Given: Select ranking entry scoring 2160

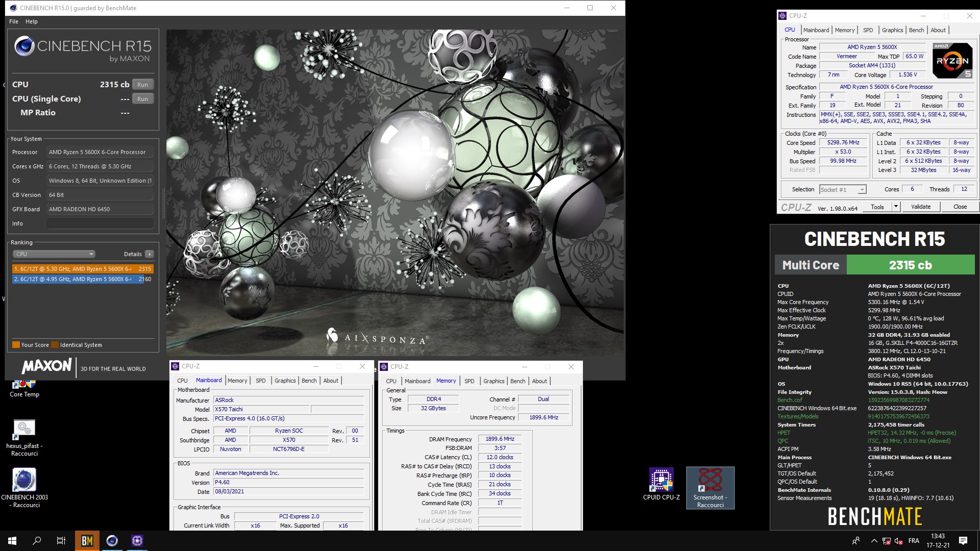Looking at the screenshot, I should coord(83,279).
